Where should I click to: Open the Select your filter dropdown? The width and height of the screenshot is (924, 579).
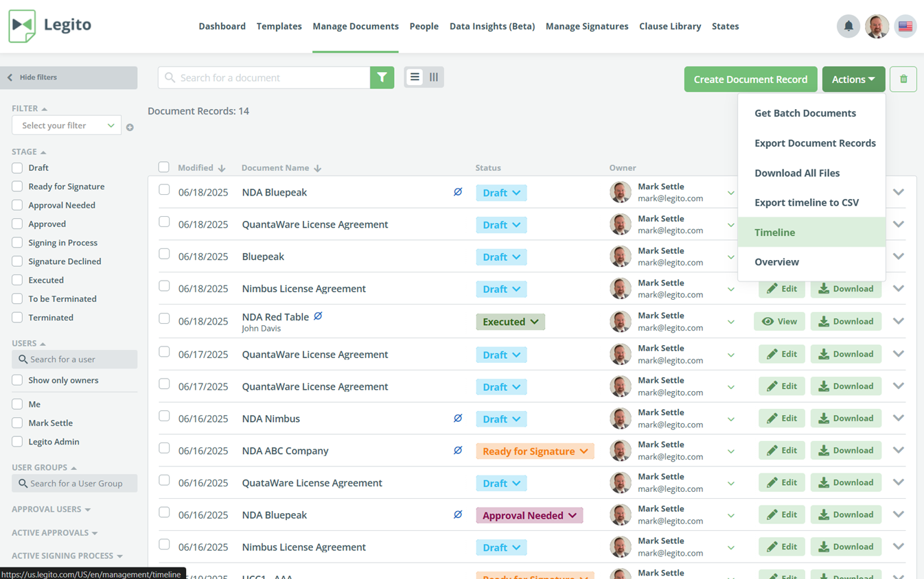(x=67, y=126)
